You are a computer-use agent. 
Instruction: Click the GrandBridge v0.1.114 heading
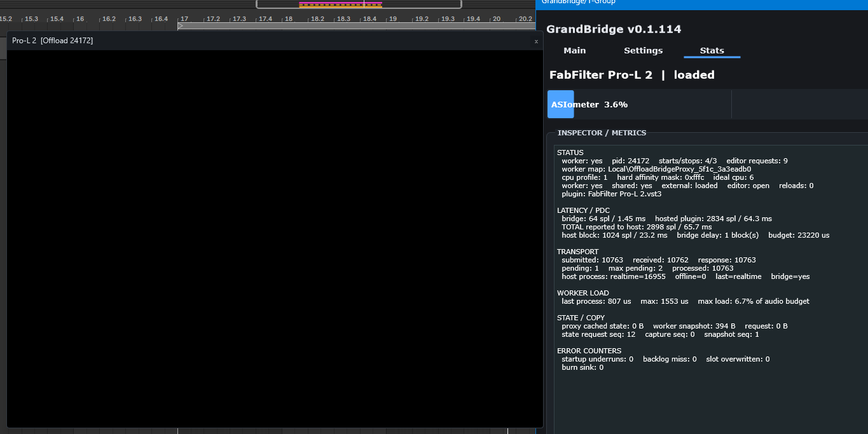[614, 29]
